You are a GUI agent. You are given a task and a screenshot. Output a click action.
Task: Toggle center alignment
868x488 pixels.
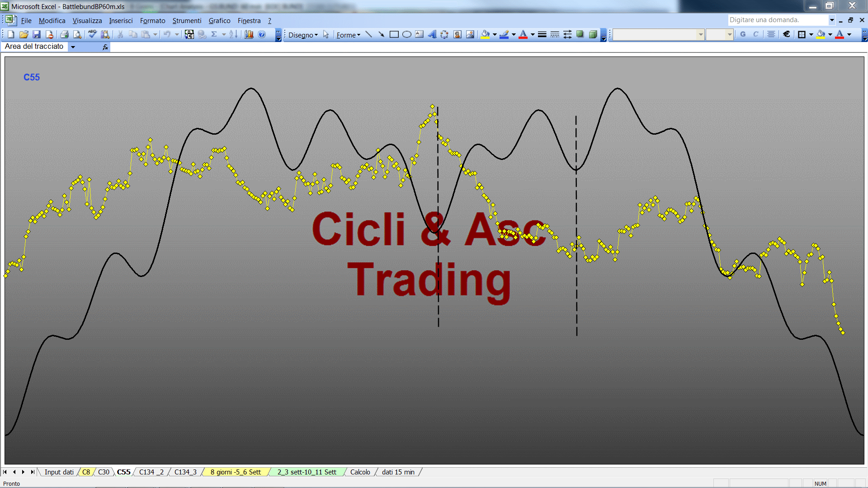tap(771, 34)
